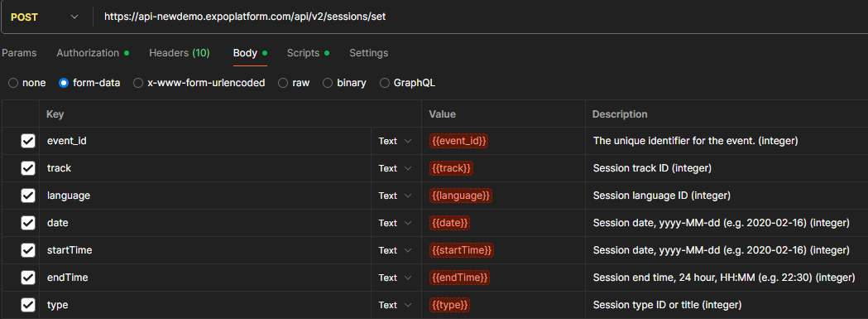Open the Scripts tab
Viewport: 868px width, 319px height.
click(308, 53)
